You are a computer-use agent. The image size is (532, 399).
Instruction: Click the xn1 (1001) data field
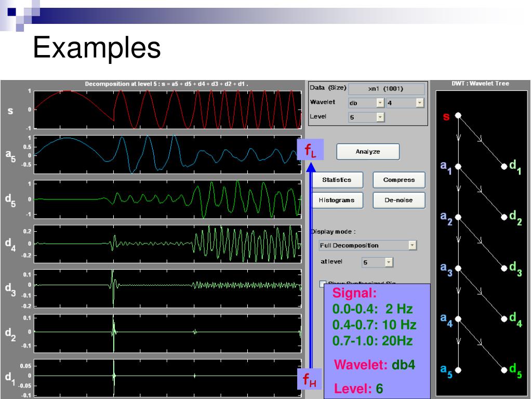(387, 88)
